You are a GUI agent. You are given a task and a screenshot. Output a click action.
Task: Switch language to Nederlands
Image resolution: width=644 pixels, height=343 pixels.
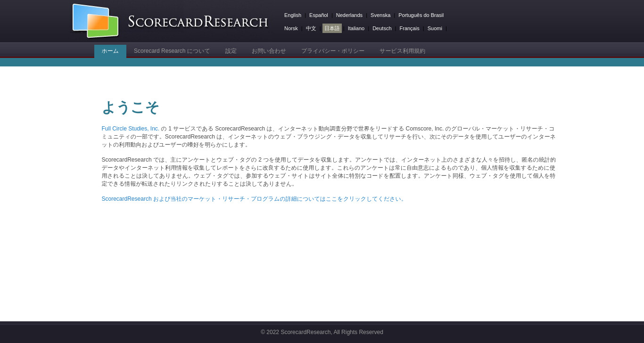pyautogui.click(x=349, y=15)
